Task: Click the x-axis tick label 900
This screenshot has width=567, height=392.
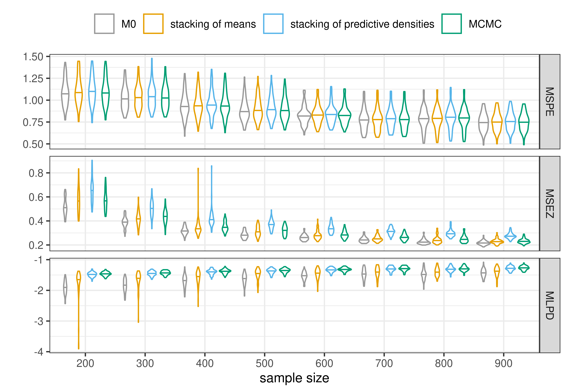Action: tap(504, 363)
